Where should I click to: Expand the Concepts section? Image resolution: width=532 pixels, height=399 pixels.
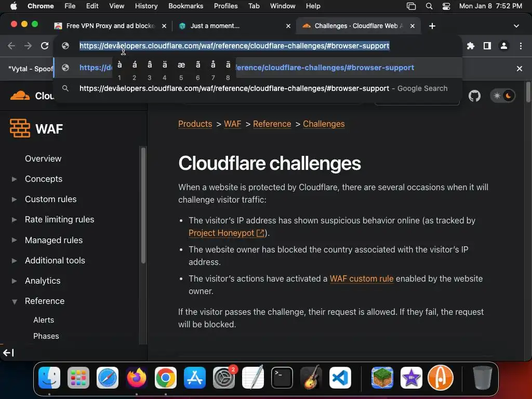(14, 179)
